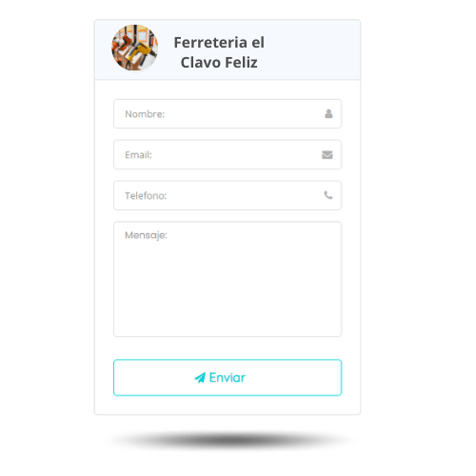Place cursor in the Mensaje text area
476x476 pixels.
pos(228,279)
